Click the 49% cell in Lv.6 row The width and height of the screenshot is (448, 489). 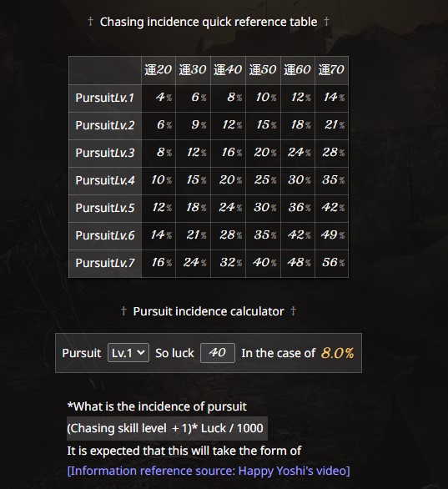coord(332,235)
